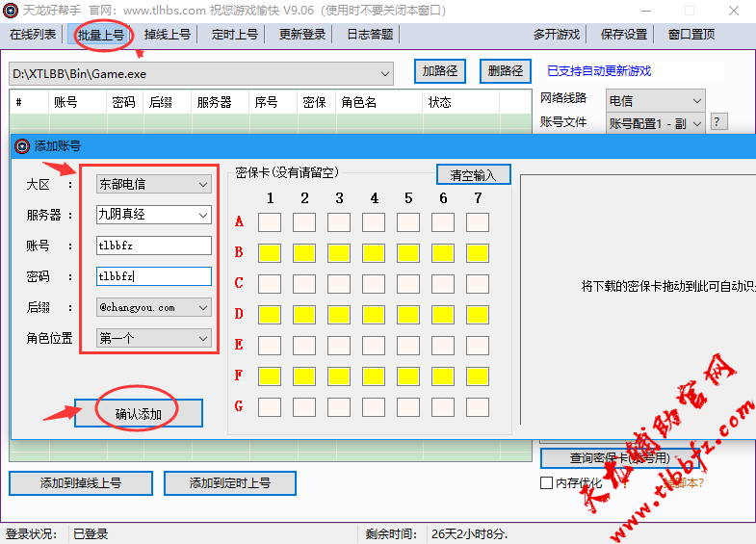The width and height of the screenshot is (756, 544).
Task: Open the 服务器 九阴真经 dropdown
Action: 154,215
